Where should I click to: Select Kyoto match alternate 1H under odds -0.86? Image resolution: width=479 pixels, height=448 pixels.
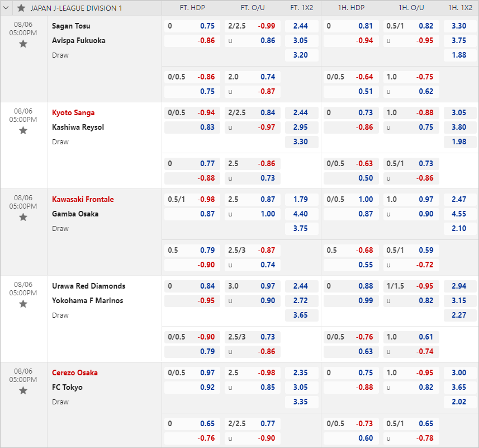point(411,178)
